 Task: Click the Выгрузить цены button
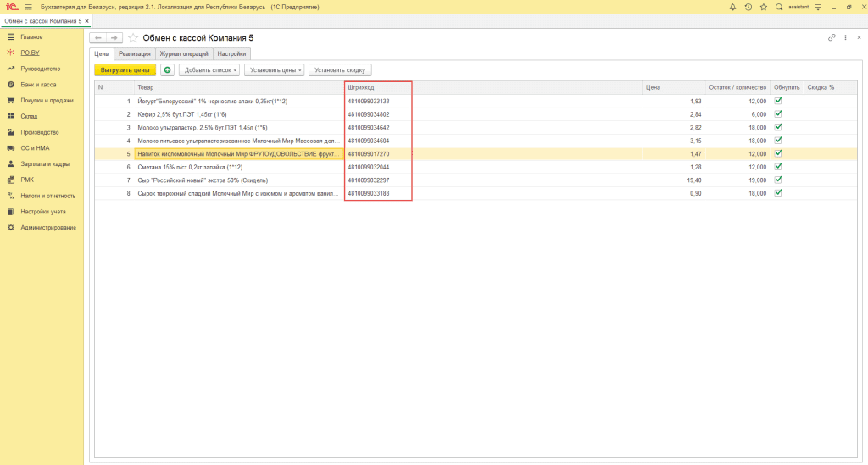tap(125, 70)
